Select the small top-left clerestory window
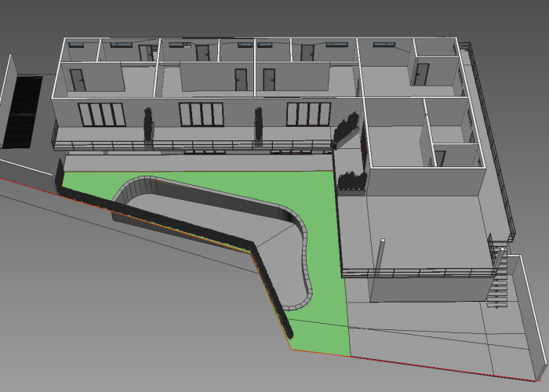This screenshot has width=549, height=392. coord(76,45)
